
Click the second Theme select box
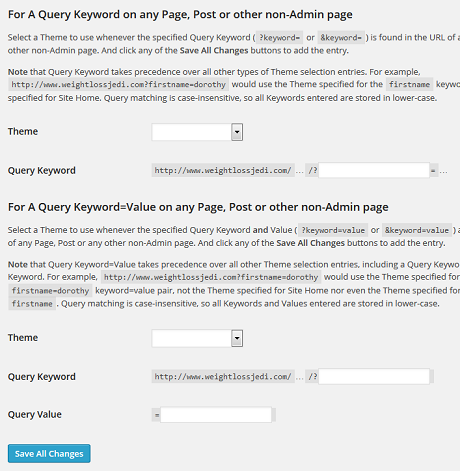(197, 338)
